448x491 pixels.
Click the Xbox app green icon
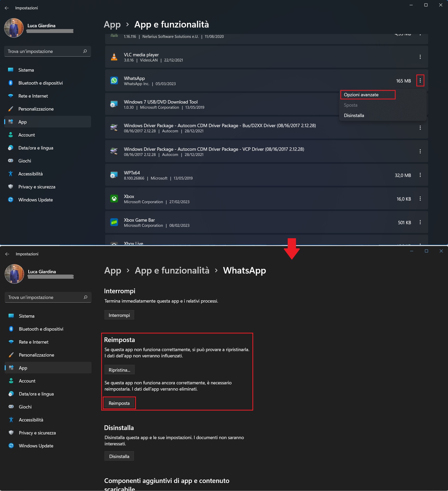coord(114,199)
